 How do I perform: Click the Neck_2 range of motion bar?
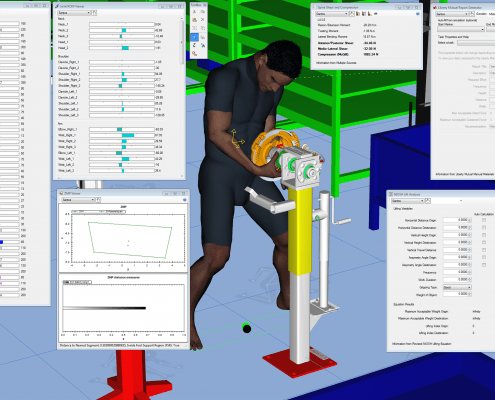122,30
